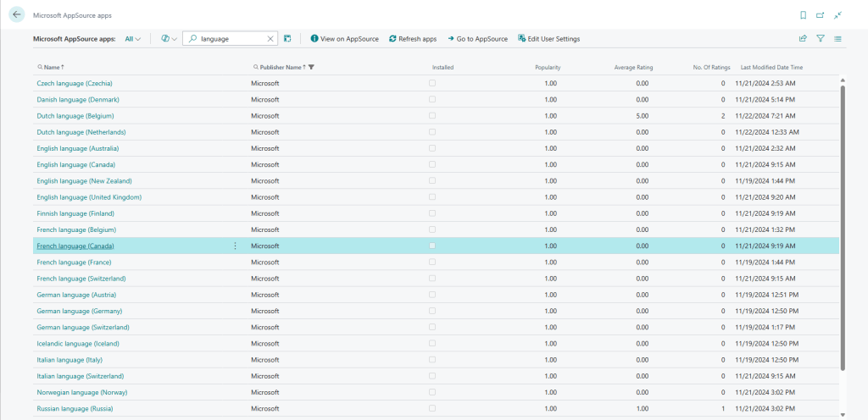Screen dimensions: 868x420
Task: Toggle Installed checkbox for German language (Germany)
Action: (431, 311)
